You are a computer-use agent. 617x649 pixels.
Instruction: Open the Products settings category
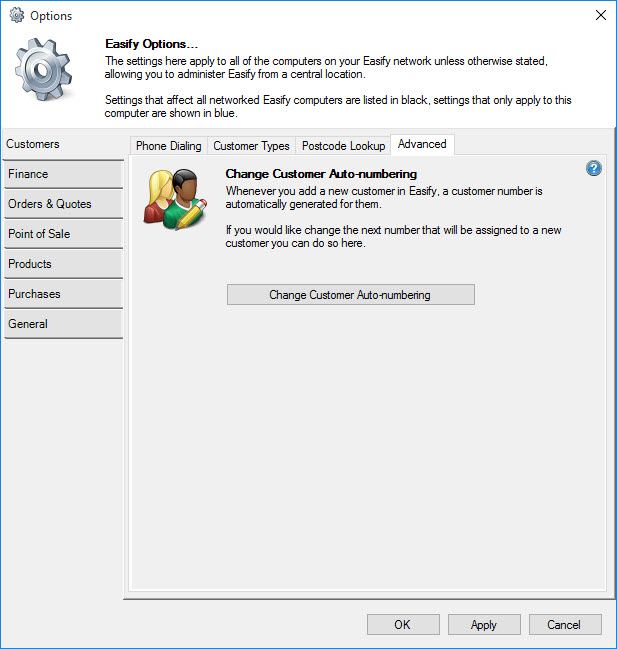[62, 264]
